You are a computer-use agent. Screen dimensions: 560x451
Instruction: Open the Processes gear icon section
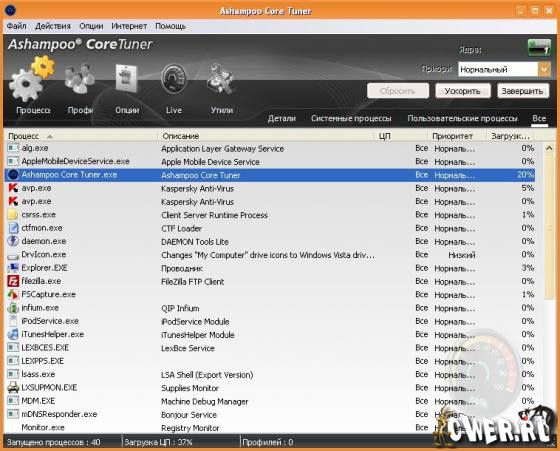pos(31,79)
